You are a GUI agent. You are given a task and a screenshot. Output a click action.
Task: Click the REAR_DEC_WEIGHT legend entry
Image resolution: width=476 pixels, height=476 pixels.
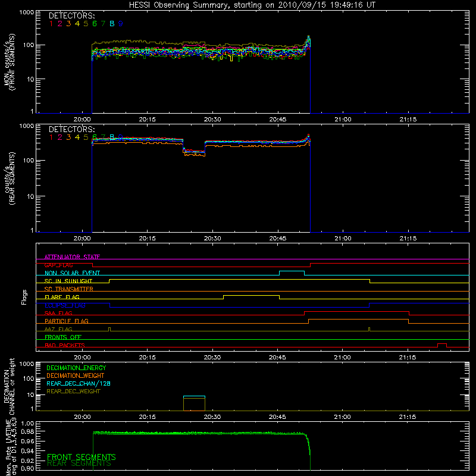[x=73, y=392]
